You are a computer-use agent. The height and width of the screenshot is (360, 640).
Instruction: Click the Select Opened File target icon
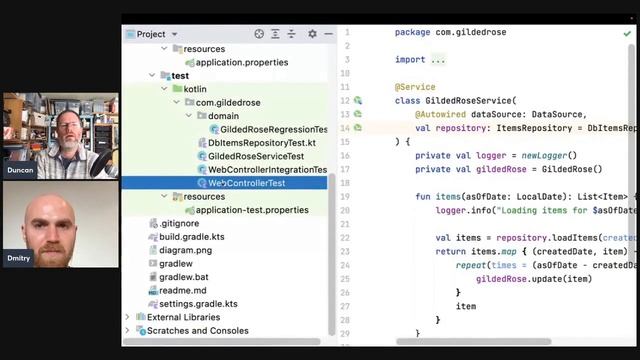[x=259, y=34]
